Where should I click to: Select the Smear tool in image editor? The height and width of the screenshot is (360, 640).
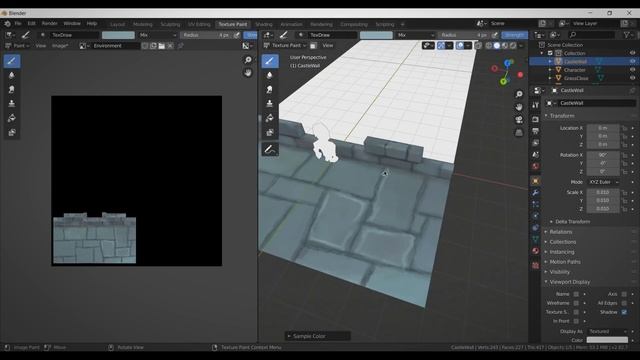click(12, 89)
